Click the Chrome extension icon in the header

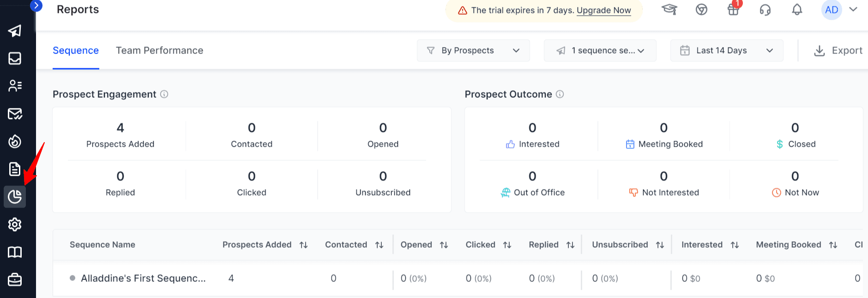(x=701, y=10)
